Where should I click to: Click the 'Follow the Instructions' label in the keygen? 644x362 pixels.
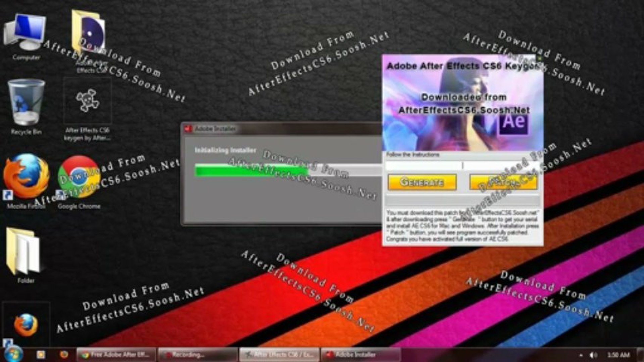pos(412,155)
